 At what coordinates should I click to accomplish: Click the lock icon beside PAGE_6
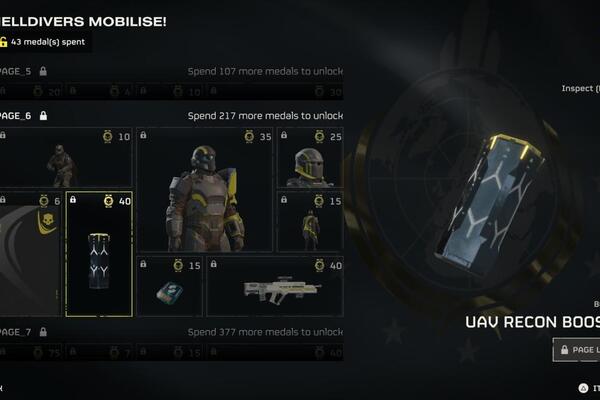coord(43,116)
